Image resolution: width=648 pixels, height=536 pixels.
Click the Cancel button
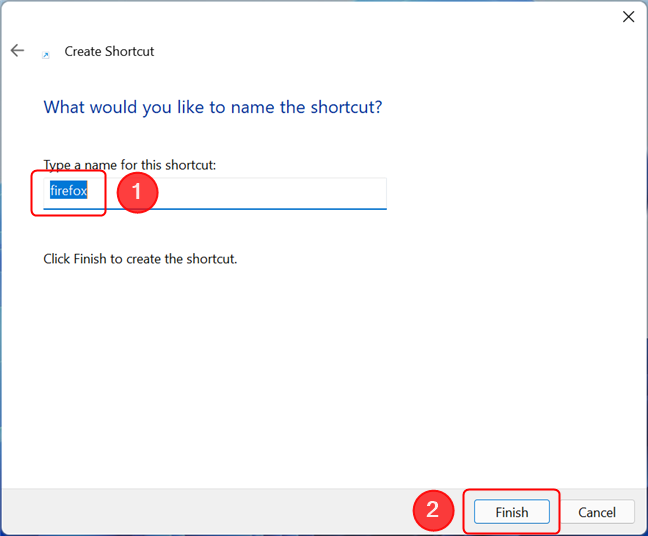point(597,512)
